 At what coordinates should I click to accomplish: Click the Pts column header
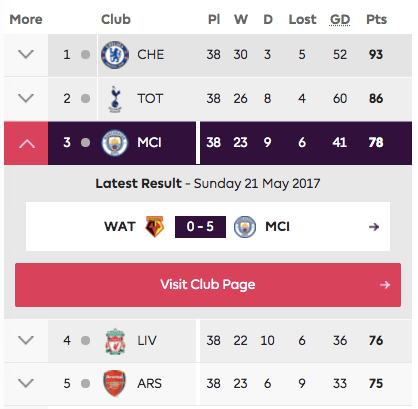(376, 19)
